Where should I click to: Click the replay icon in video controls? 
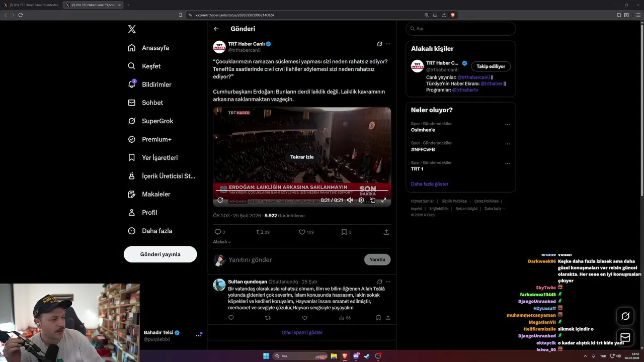[220, 200]
